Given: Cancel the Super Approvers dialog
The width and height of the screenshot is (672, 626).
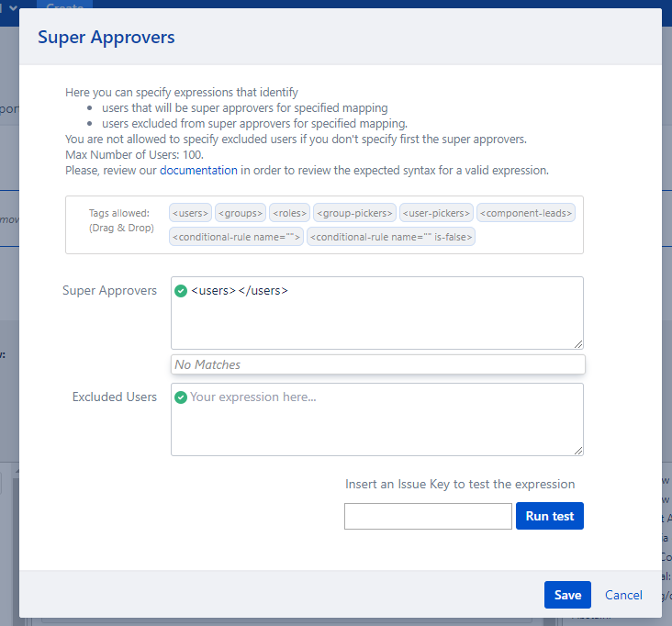Looking at the screenshot, I should pyautogui.click(x=623, y=595).
